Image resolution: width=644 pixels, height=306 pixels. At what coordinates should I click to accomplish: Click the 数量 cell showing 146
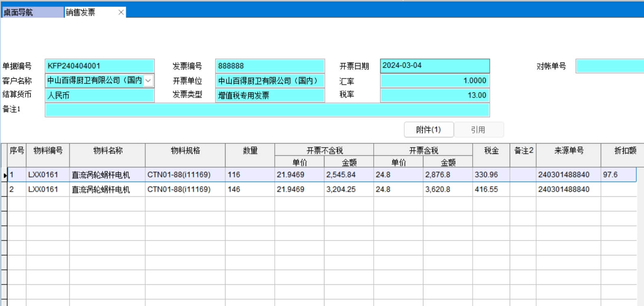250,189
